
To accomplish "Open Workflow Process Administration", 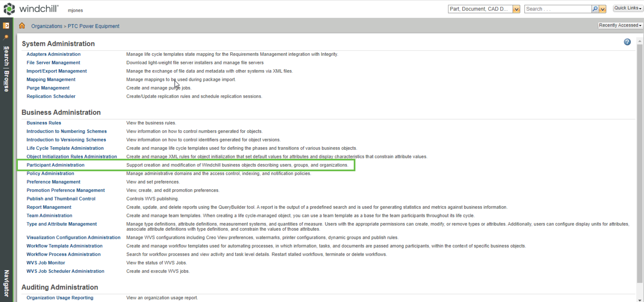I will click(x=63, y=254).
